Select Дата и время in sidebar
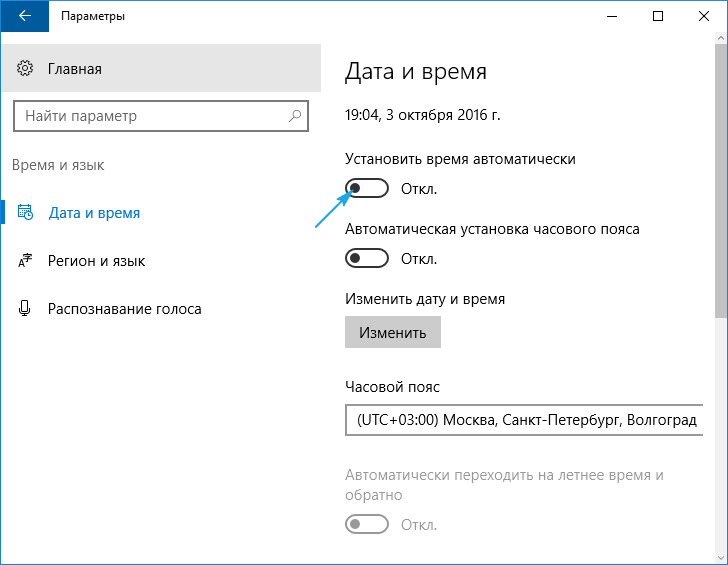728x565 pixels. (94, 213)
